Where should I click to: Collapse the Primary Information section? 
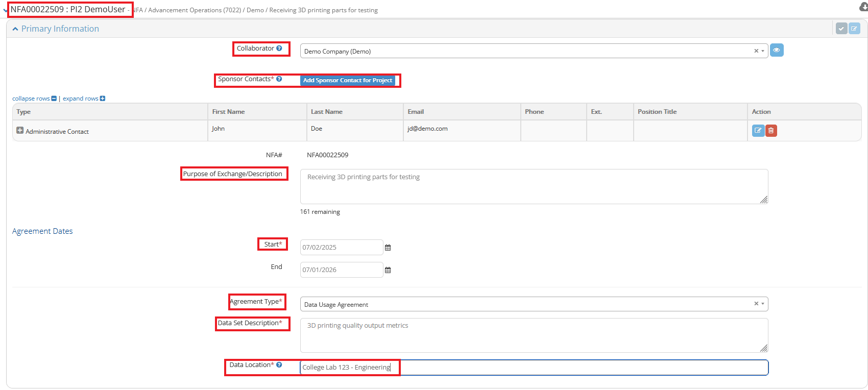15,29
